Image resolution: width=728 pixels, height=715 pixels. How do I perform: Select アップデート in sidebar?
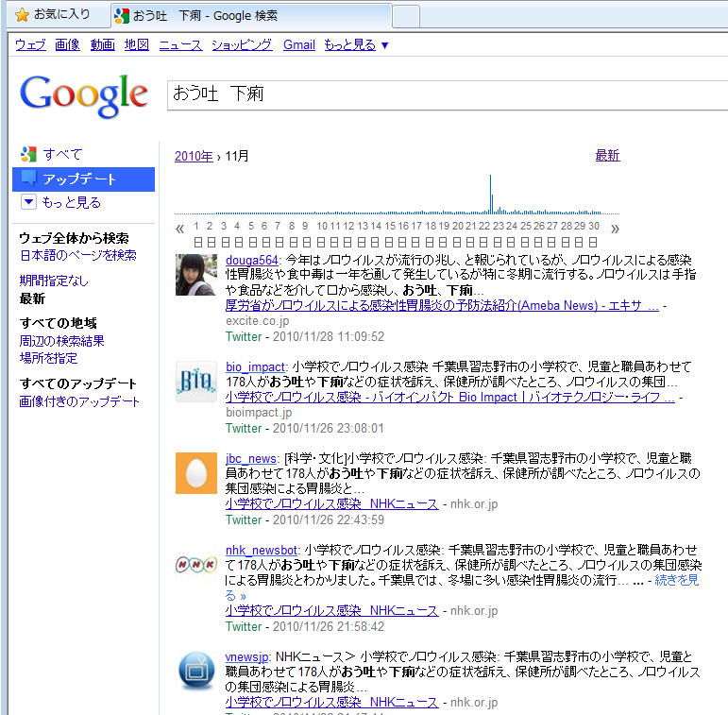pyautogui.click(x=84, y=179)
